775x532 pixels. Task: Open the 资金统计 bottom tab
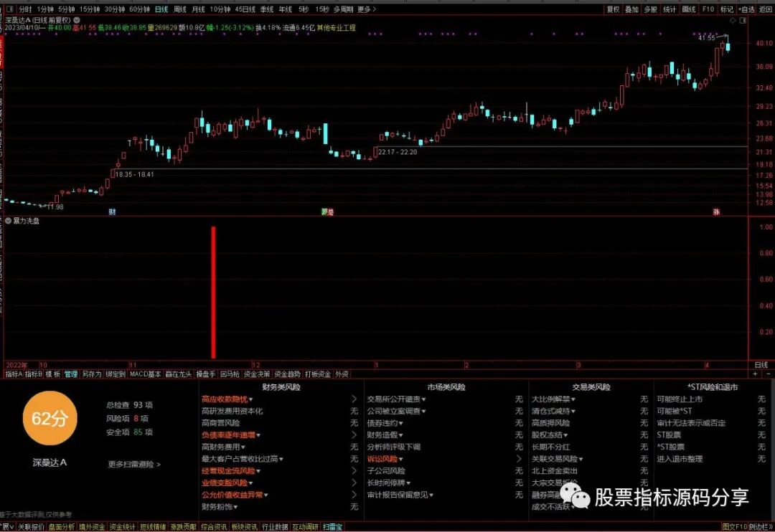pyautogui.click(x=123, y=527)
